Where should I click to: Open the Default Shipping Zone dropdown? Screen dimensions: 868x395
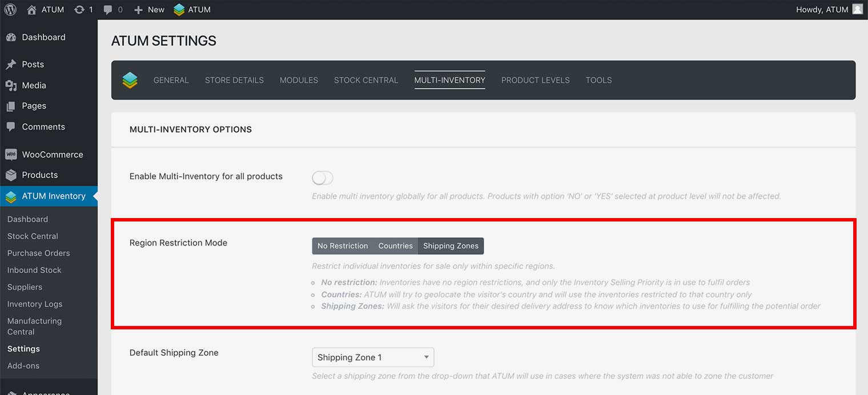(373, 357)
